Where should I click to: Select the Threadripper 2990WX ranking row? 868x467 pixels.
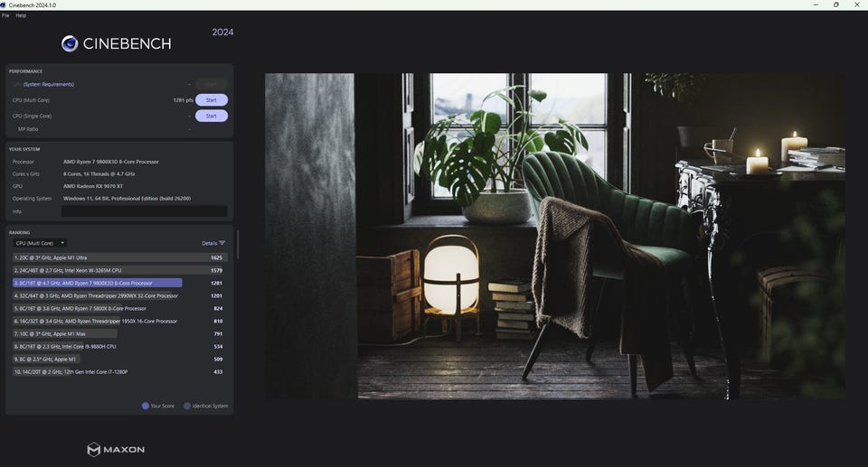point(119,296)
